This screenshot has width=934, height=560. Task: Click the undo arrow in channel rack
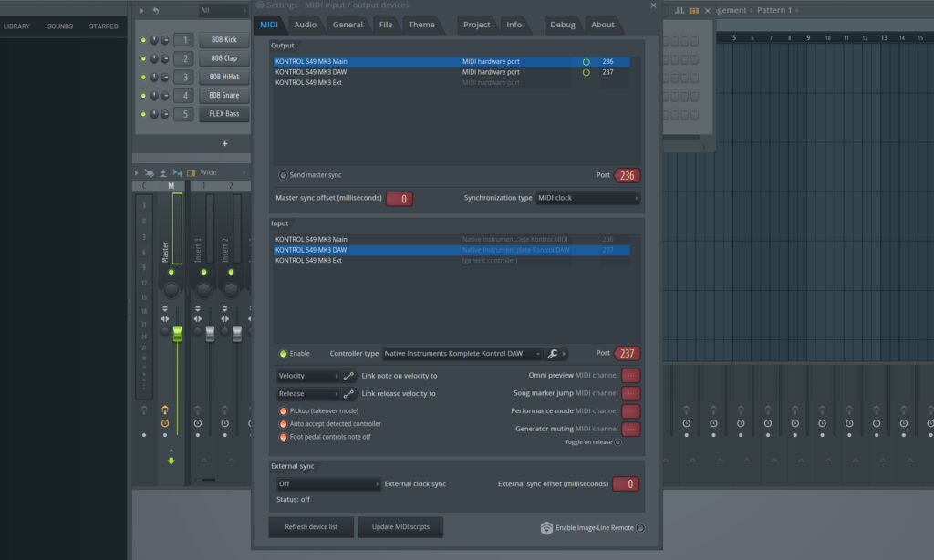tap(155, 11)
